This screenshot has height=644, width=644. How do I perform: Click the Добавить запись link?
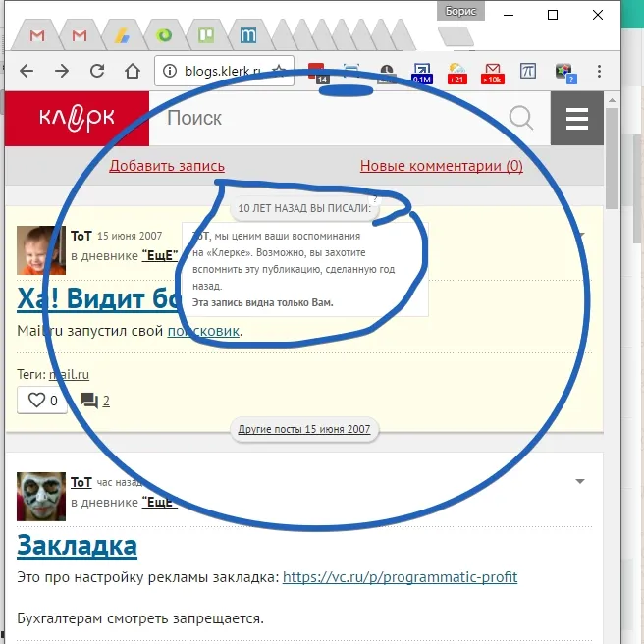click(167, 166)
